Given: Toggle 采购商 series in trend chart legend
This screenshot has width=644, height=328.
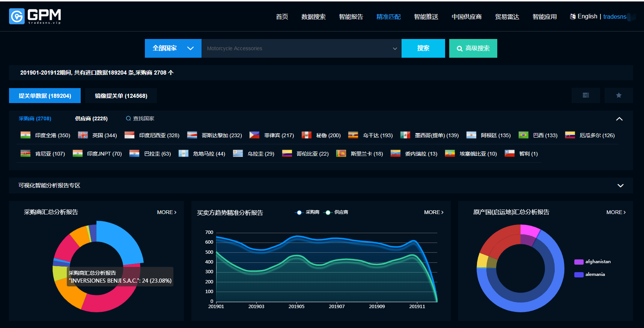Looking at the screenshot, I should coord(307,212).
